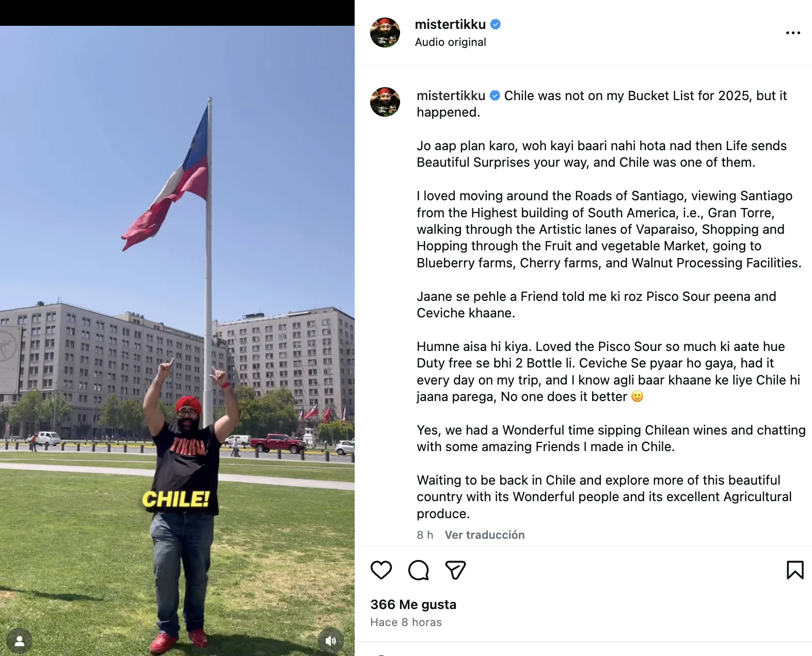This screenshot has width=812, height=656.
Task: Open mistertikku header profile picture
Action: [385, 33]
